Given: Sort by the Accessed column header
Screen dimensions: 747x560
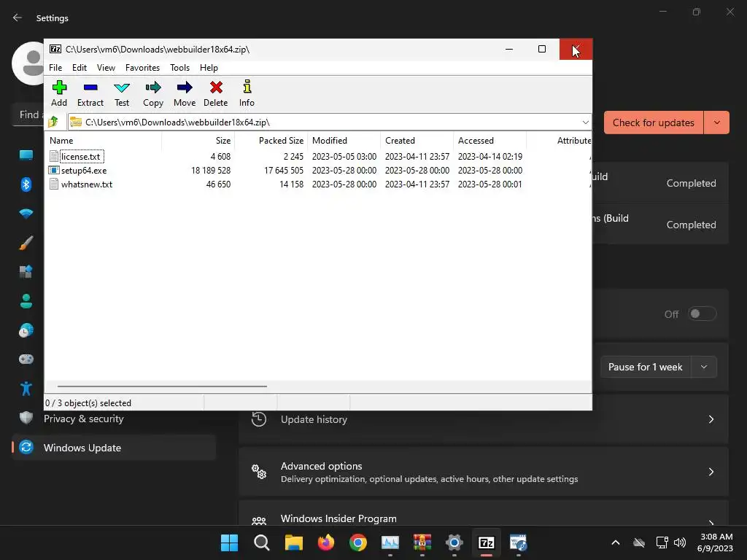Looking at the screenshot, I should 489,141.
